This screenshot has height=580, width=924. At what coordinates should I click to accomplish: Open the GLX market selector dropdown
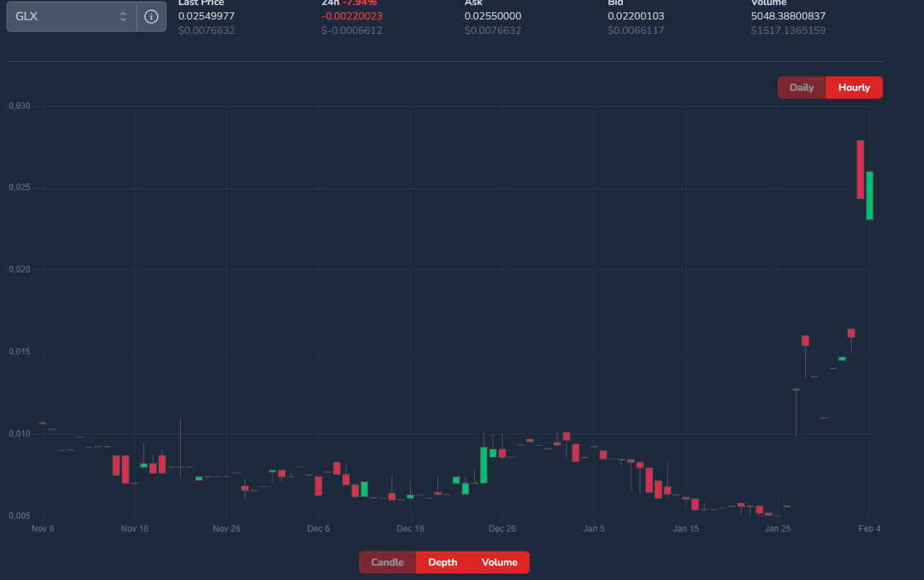click(x=71, y=17)
